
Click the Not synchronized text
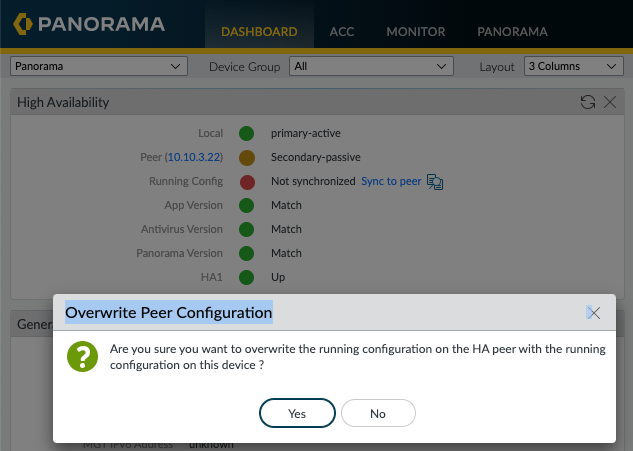[x=313, y=181]
